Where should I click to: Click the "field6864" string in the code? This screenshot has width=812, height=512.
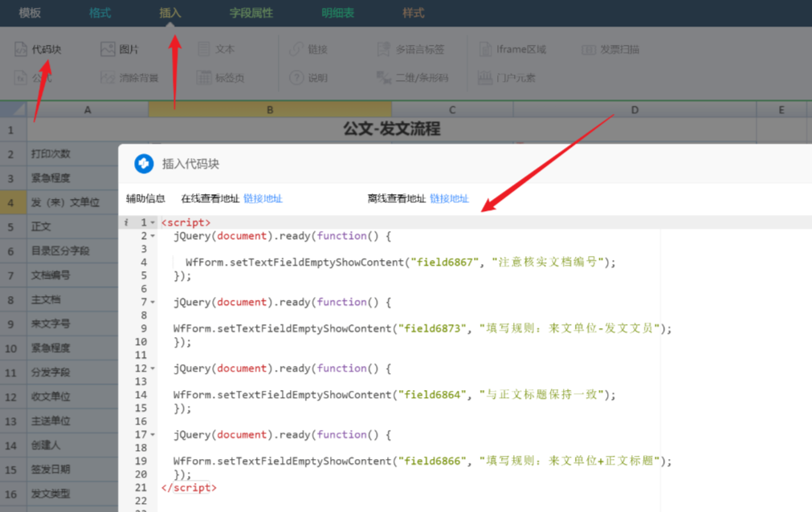[432, 395]
